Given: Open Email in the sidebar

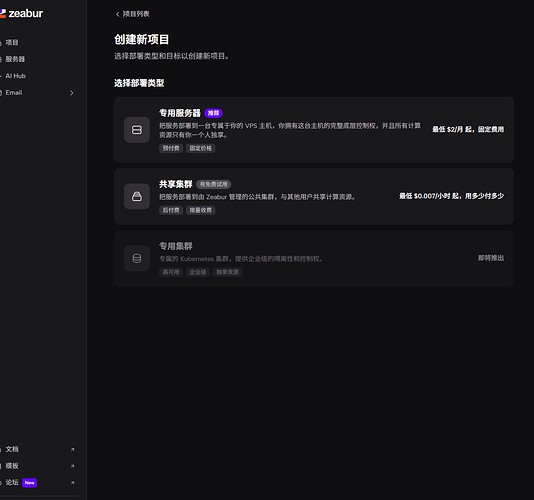Looking at the screenshot, I should point(14,93).
